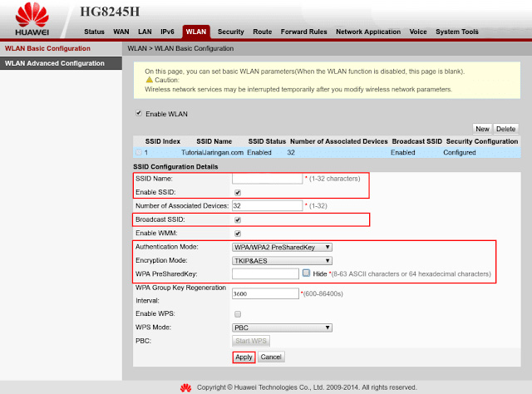Image resolution: width=532 pixels, height=394 pixels.
Task: Toggle the Enable SSID checkbox
Action: click(x=238, y=192)
